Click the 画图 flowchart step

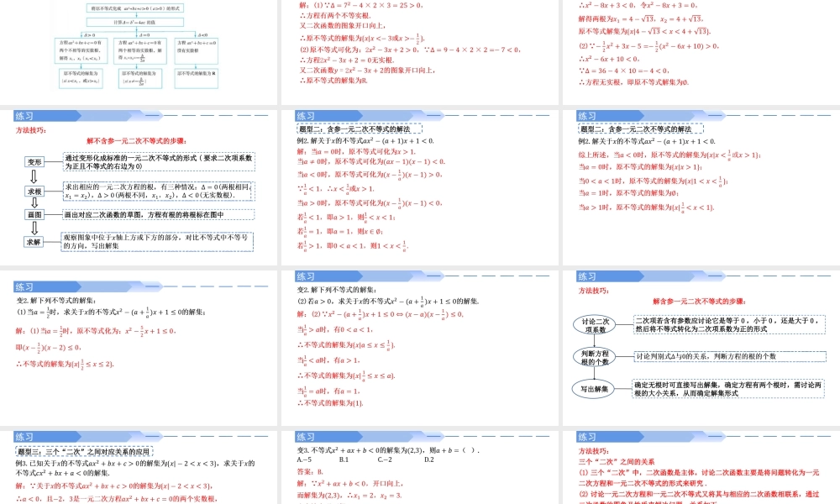[34, 216]
